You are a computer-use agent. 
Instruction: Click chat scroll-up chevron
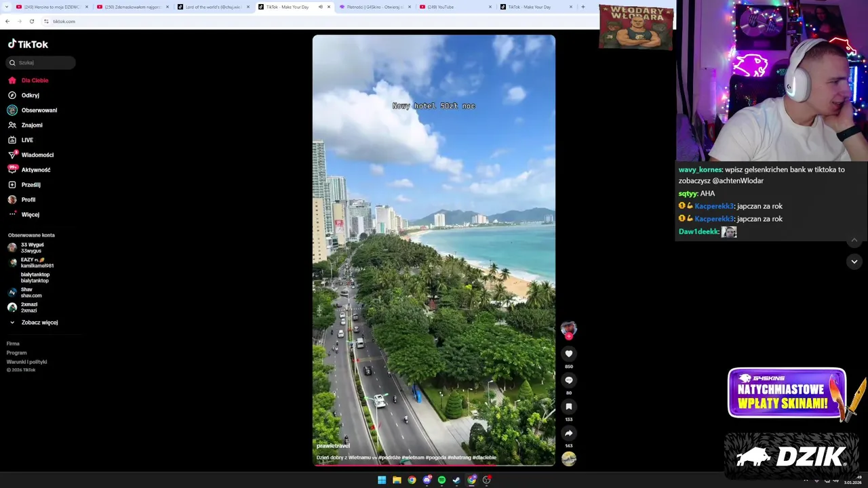pos(854,240)
